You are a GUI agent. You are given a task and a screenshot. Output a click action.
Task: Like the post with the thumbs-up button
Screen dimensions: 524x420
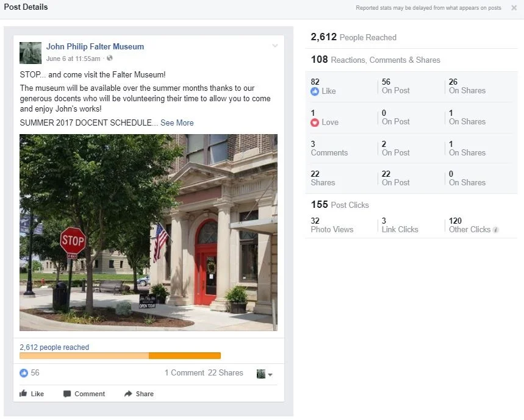(x=32, y=394)
